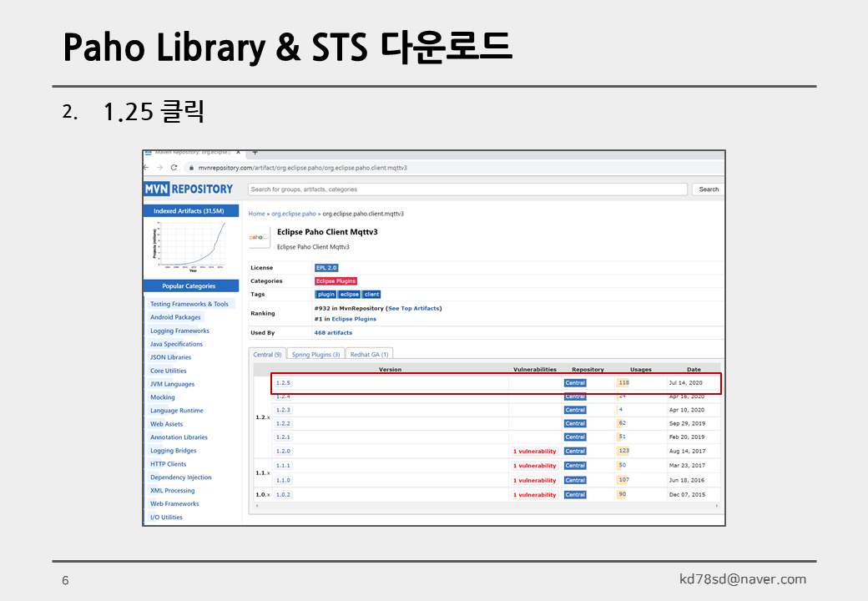The image size is (868, 601).
Task: Open Web Assets category
Action: (166, 424)
